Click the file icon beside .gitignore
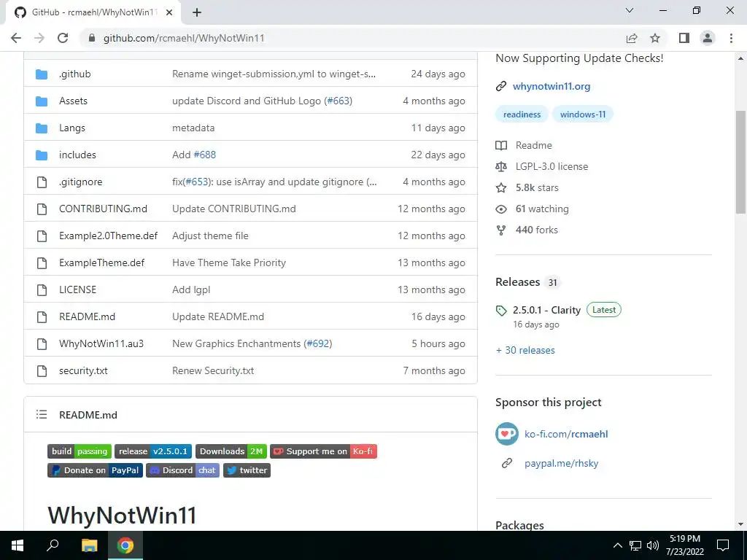Image resolution: width=747 pixels, height=560 pixels. (x=42, y=182)
